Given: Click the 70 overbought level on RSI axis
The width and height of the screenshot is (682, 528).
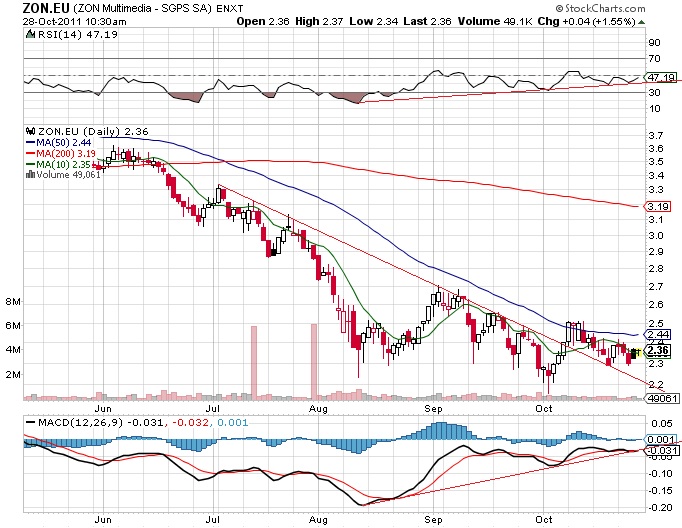Looking at the screenshot, I should 654,58.
